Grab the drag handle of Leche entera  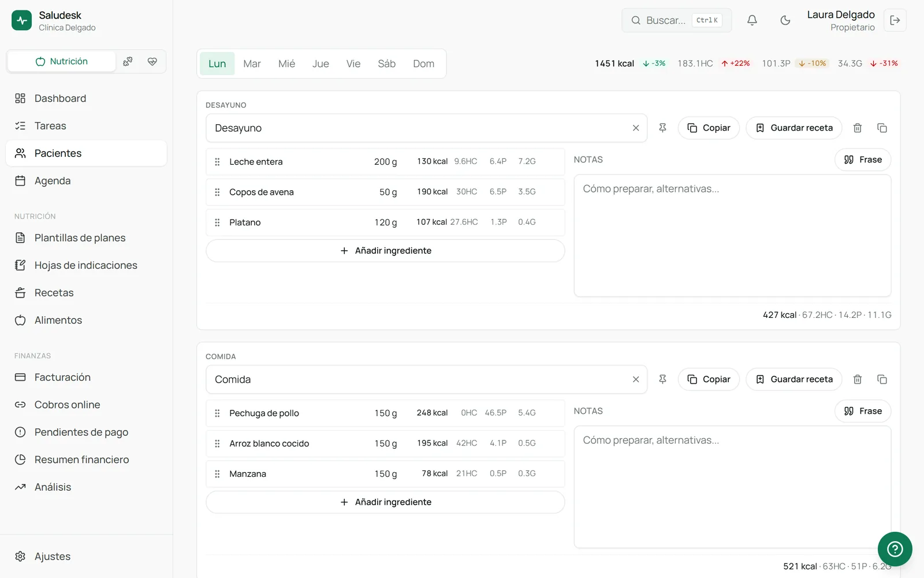coord(217,162)
